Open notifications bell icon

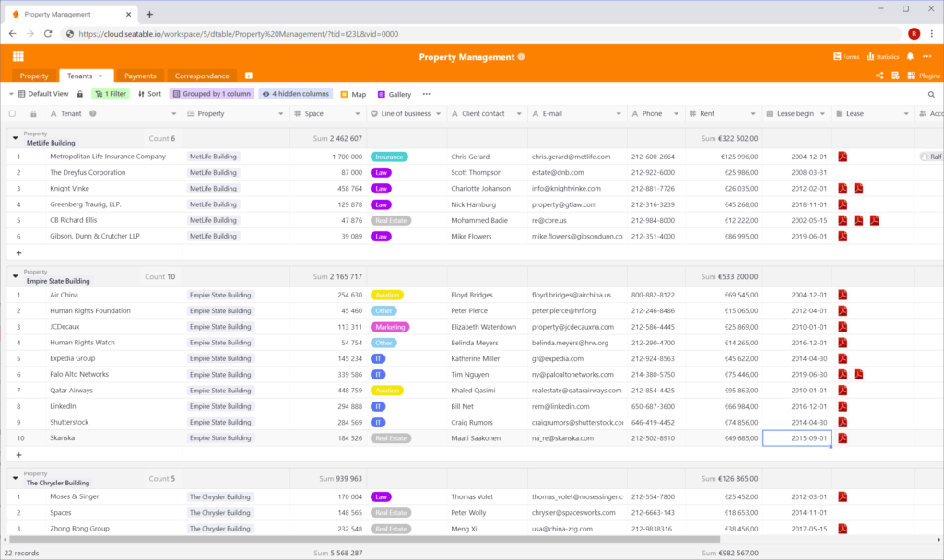pos(910,56)
